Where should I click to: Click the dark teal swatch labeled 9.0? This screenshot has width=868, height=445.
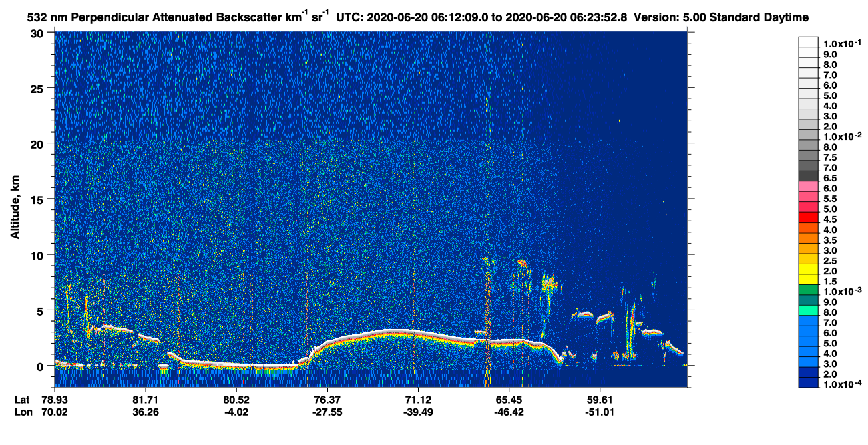[x=808, y=301]
